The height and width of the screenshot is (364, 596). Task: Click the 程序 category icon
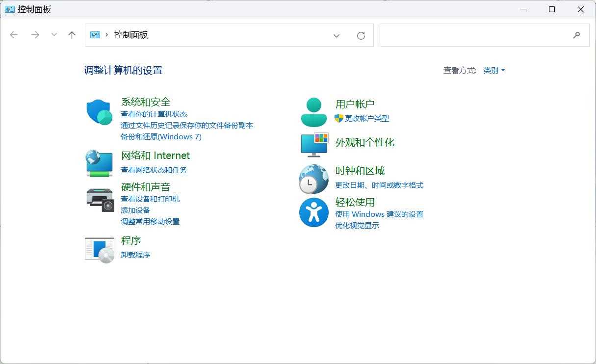pos(99,249)
